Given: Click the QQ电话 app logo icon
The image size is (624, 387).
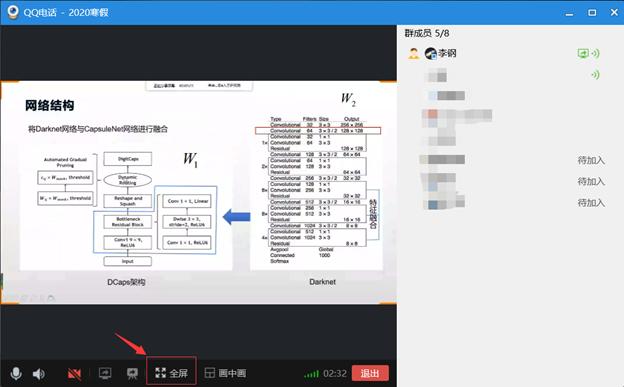Looking at the screenshot, I should tap(13, 12).
